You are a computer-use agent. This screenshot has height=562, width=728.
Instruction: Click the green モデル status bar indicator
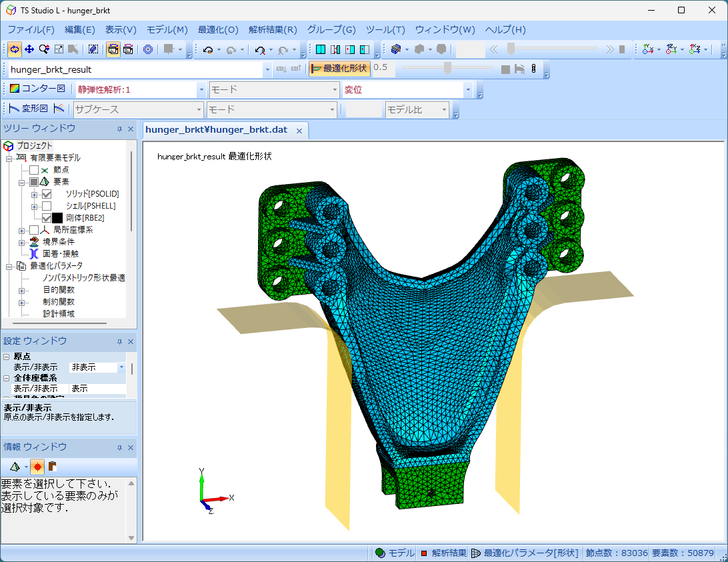click(x=394, y=553)
